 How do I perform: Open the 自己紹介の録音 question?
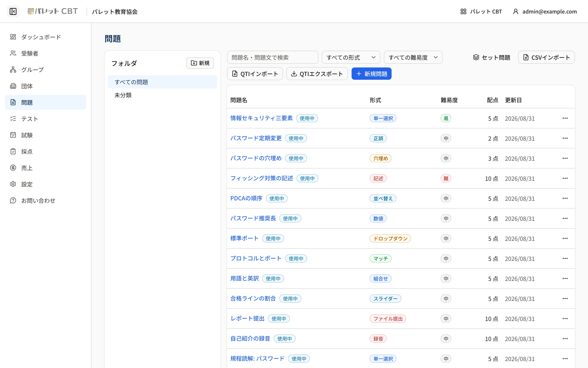(250, 339)
